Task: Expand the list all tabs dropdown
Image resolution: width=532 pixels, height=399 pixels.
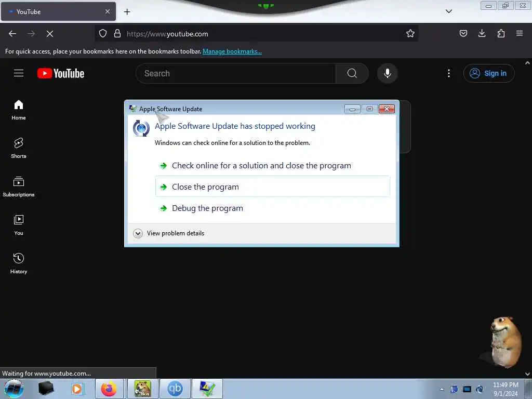Action: click(x=448, y=11)
